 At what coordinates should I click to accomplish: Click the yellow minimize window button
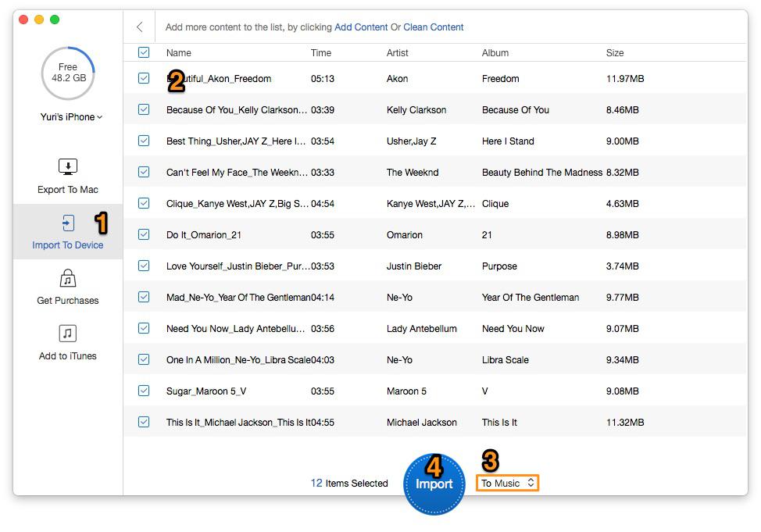(39, 20)
